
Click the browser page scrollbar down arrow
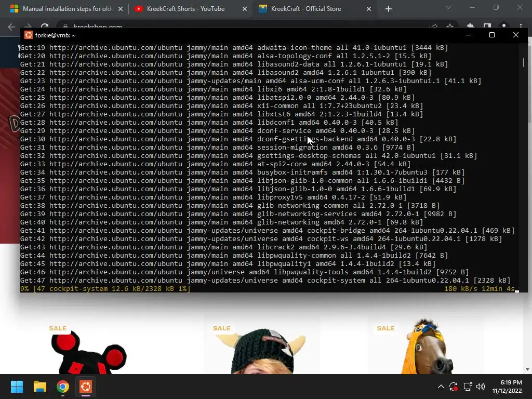pos(527,369)
